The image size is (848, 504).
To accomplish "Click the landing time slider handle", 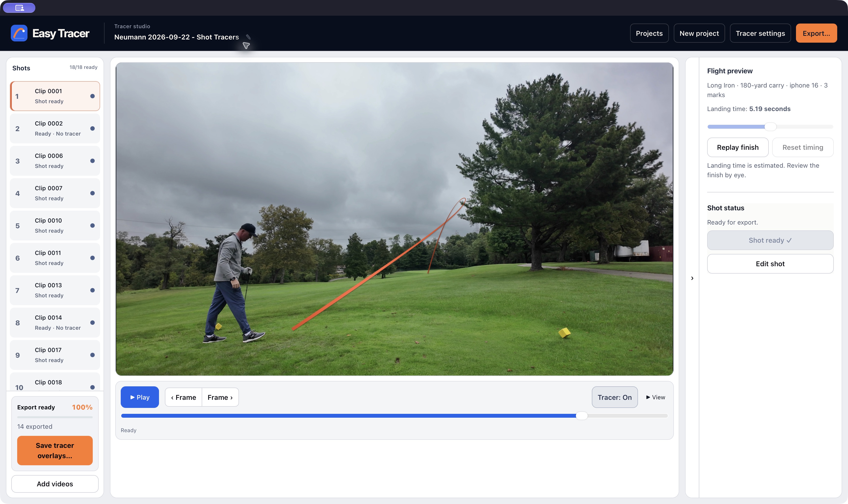I will [x=770, y=127].
